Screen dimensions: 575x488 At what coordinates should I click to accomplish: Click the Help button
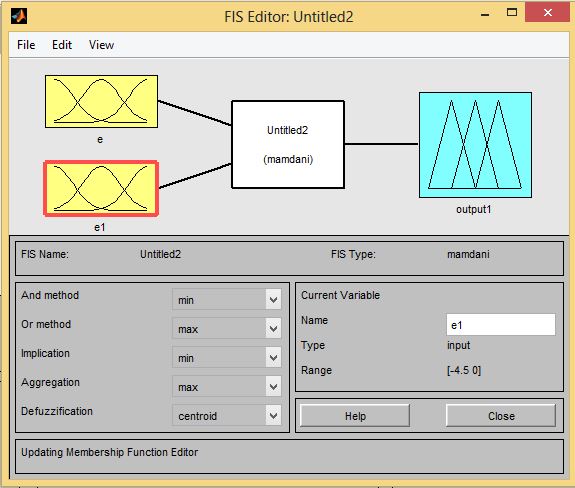click(x=355, y=416)
